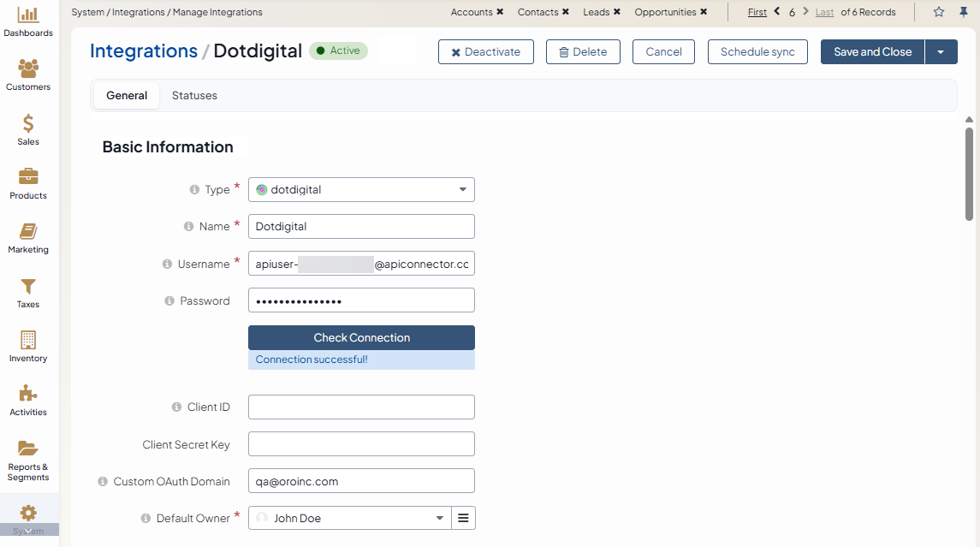Click the Schedule sync button
Image resolution: width=980 pixels, height=547 pixels.
(757, 52)
